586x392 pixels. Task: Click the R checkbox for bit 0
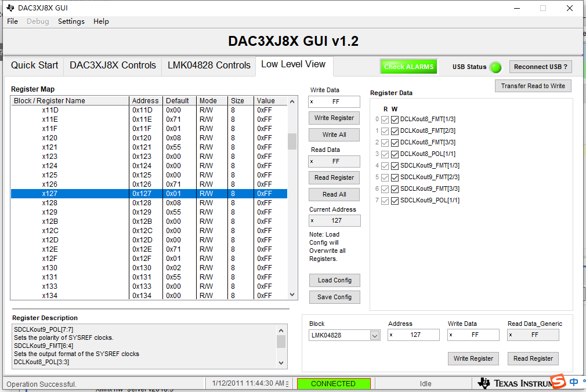tap(385, 119)
